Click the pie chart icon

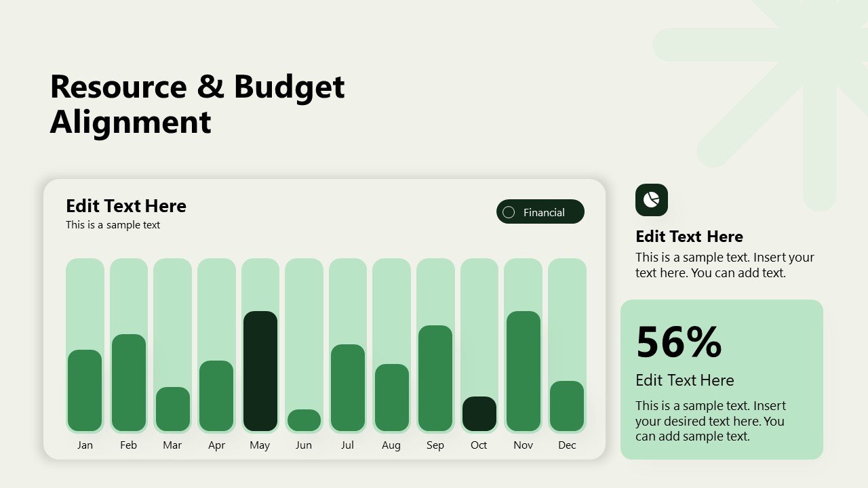pos(651,200)
